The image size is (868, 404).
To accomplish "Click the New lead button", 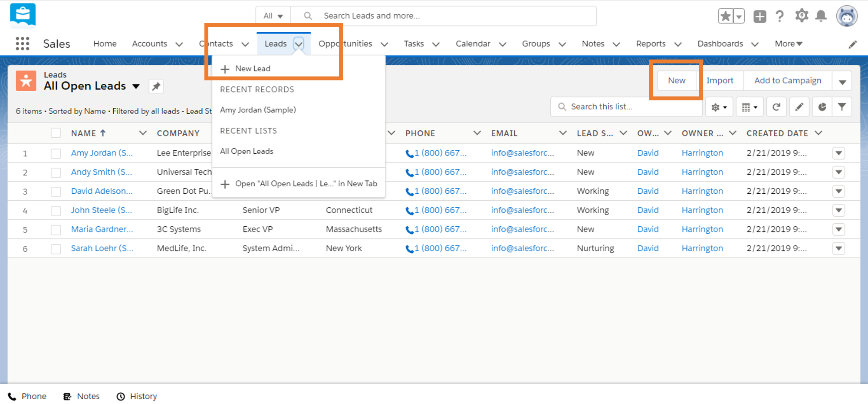I will [x=677, y=81].
